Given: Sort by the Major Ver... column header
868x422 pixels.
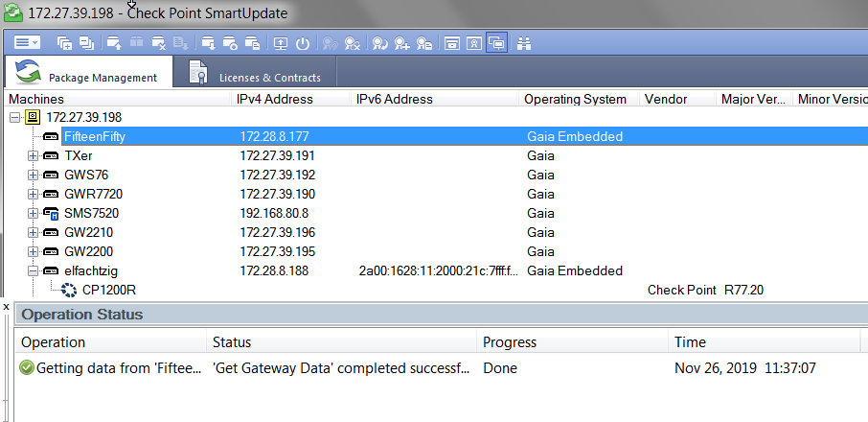Looking at the screenshot, I should pos(753,99).
